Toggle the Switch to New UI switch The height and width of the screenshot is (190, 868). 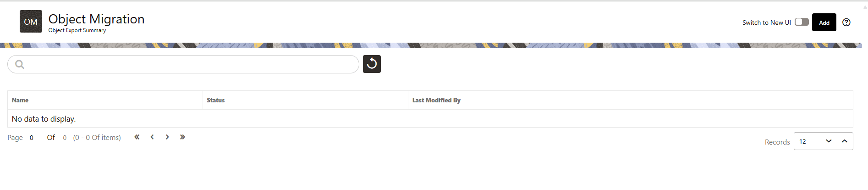[802, 22]
